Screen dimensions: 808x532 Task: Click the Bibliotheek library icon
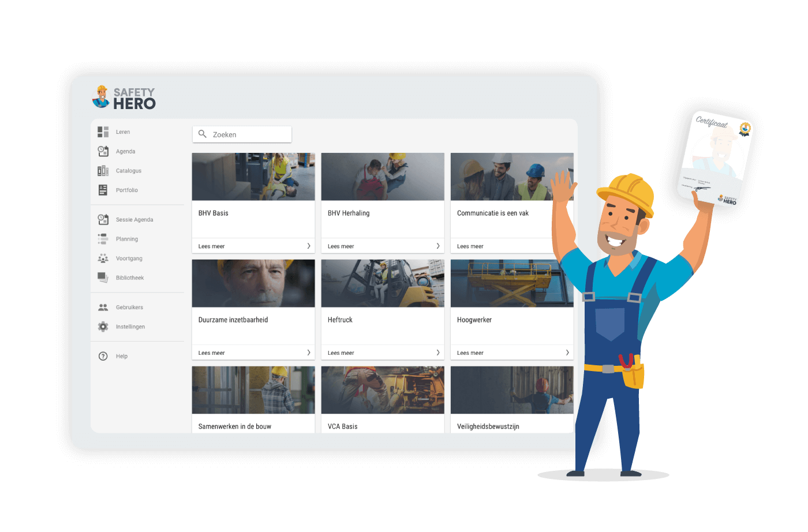(103, 278)
